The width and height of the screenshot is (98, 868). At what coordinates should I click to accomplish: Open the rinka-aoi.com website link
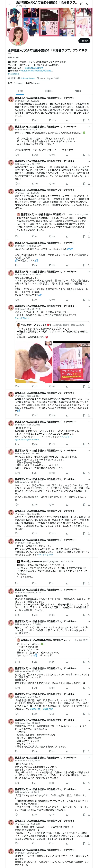click(x=27, y=78)
